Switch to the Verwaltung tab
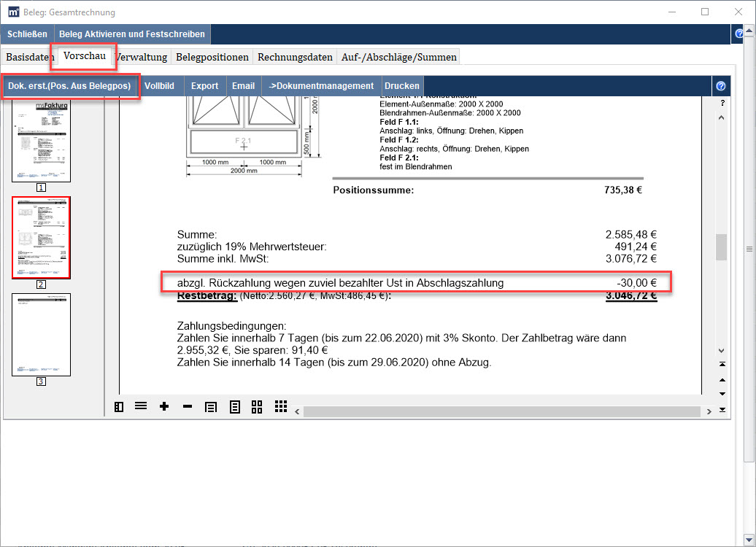The image size is (756, 547). click(142, 57)
